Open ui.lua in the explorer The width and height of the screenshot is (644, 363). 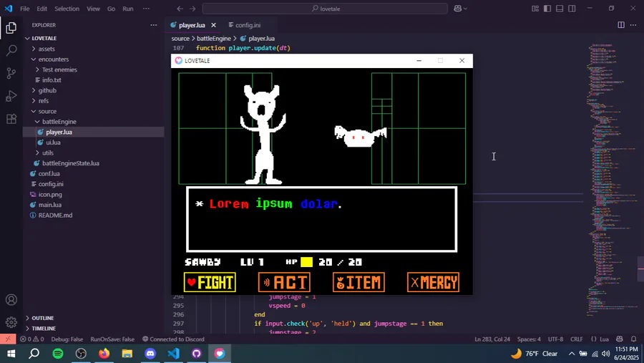coord(53,142)
